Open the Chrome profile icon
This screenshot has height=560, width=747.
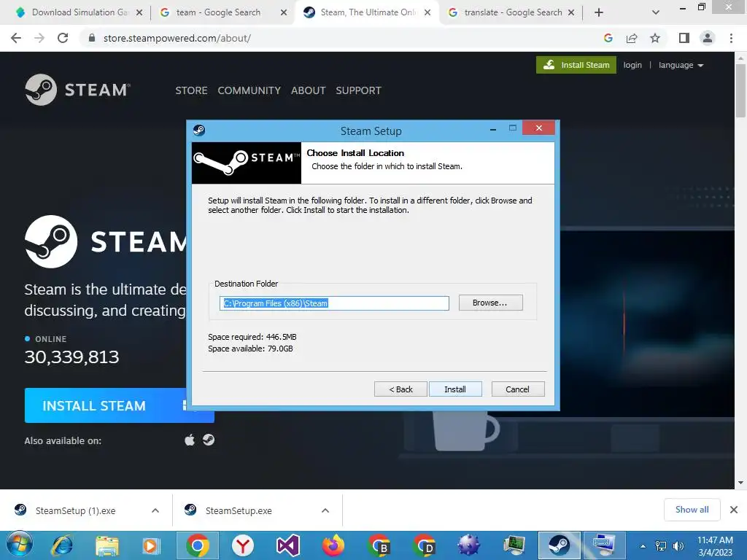point(708,38)
